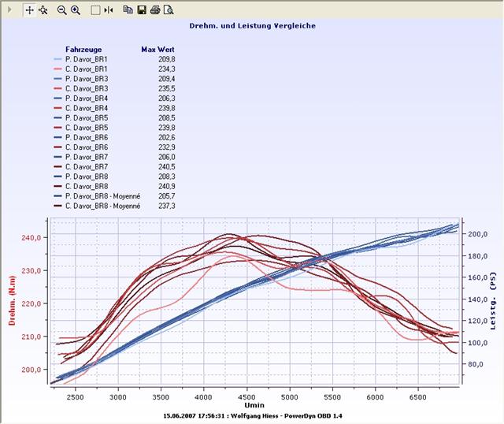Click the Fahrzeuge column header
Image resolution: width=504 pixels, height=424 pixels.
pos(82,49)
